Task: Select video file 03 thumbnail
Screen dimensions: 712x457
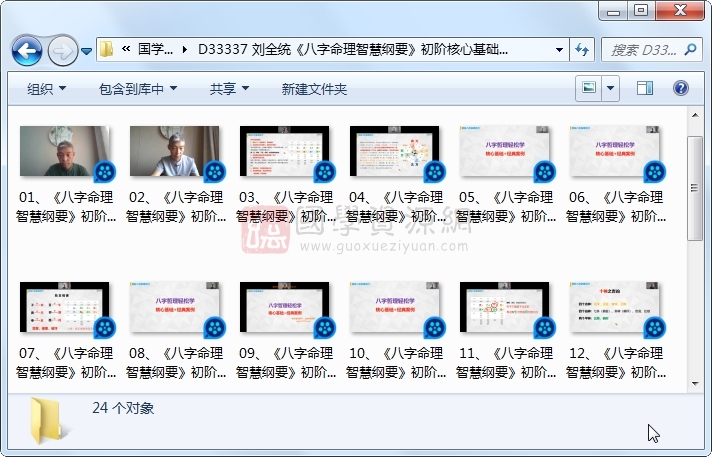Action: tap(286, 153)
